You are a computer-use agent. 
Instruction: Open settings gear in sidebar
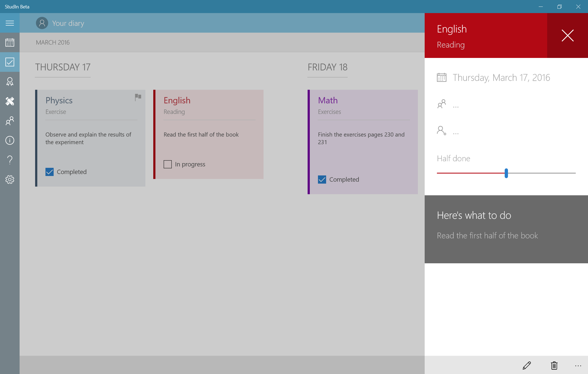(x=10, y=180)
